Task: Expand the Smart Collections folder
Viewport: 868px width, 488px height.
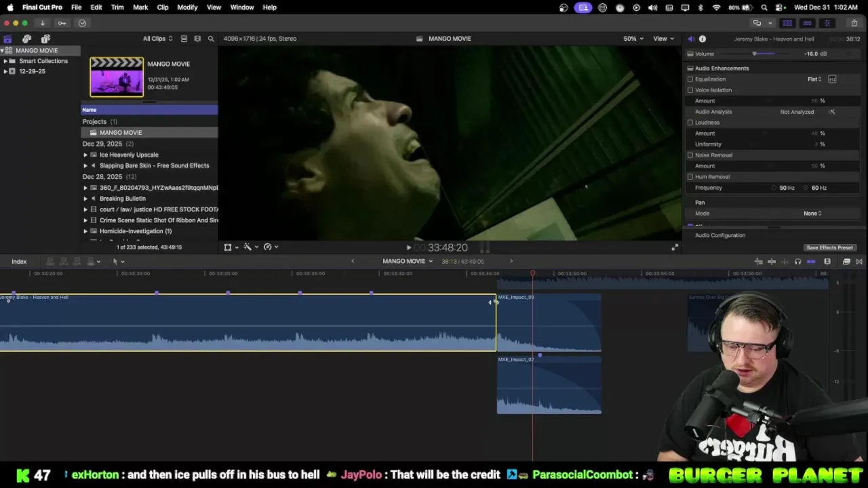Action: pyautogui.click(x=5, y=61)
